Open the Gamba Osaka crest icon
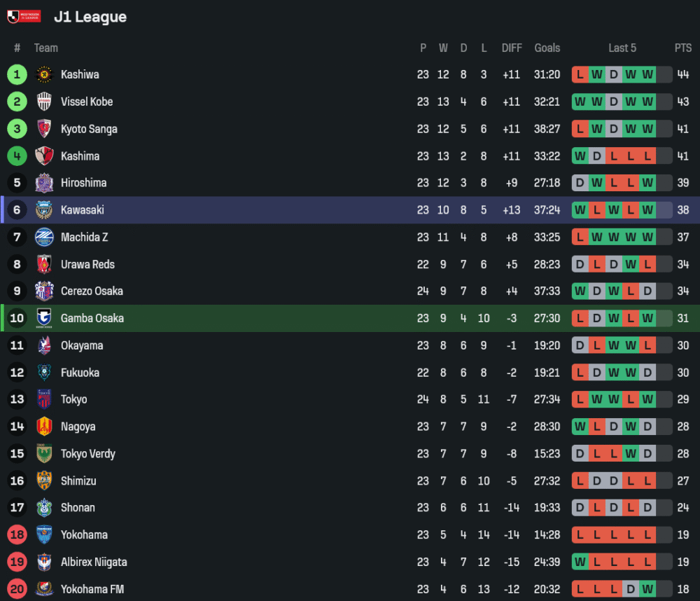The height and width of the screenshot is (601, 700). 44,318
